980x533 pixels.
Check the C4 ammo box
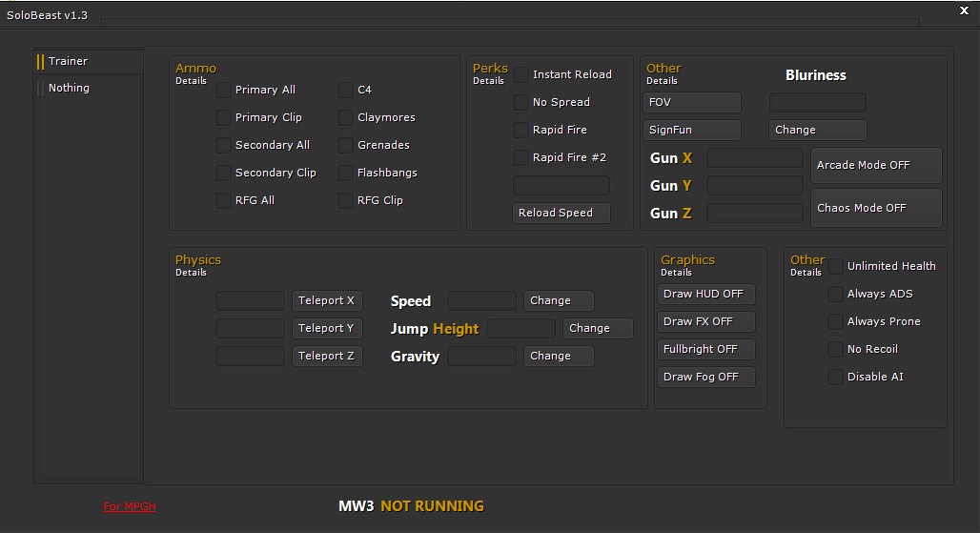[345, 90]
